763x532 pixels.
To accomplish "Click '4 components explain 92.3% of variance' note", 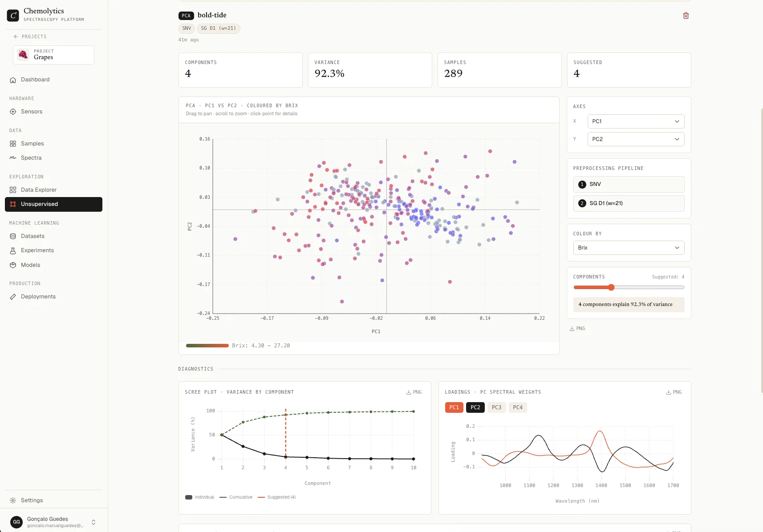I will click(x=629, y=305).
